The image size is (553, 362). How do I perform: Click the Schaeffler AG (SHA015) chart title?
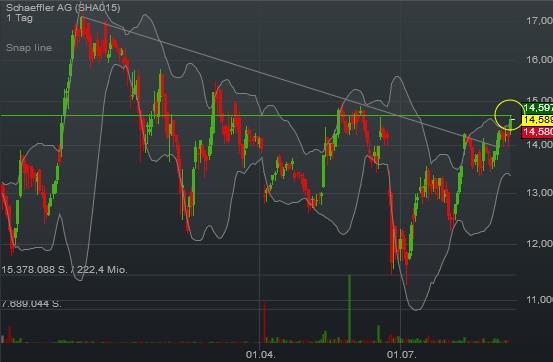click(x=63, y=7)
